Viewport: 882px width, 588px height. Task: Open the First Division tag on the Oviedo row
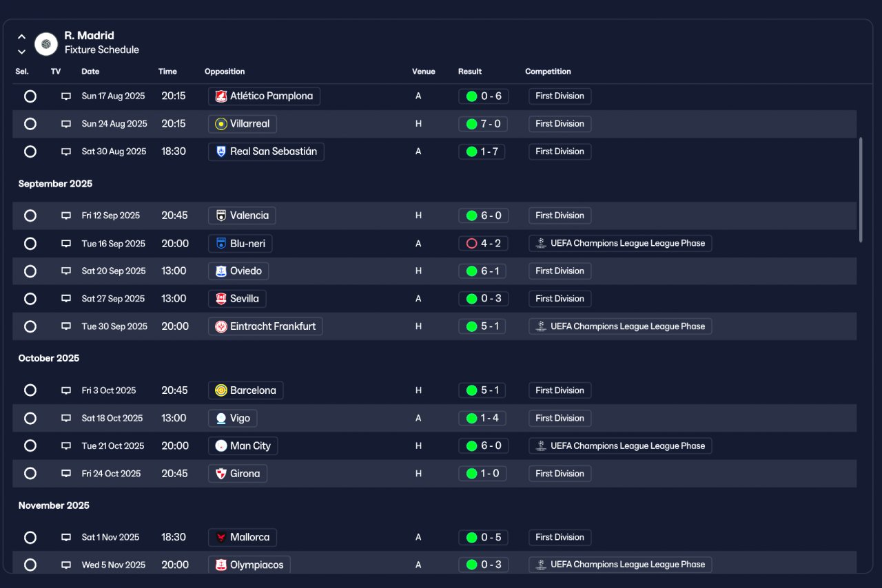tap(560, 271)
